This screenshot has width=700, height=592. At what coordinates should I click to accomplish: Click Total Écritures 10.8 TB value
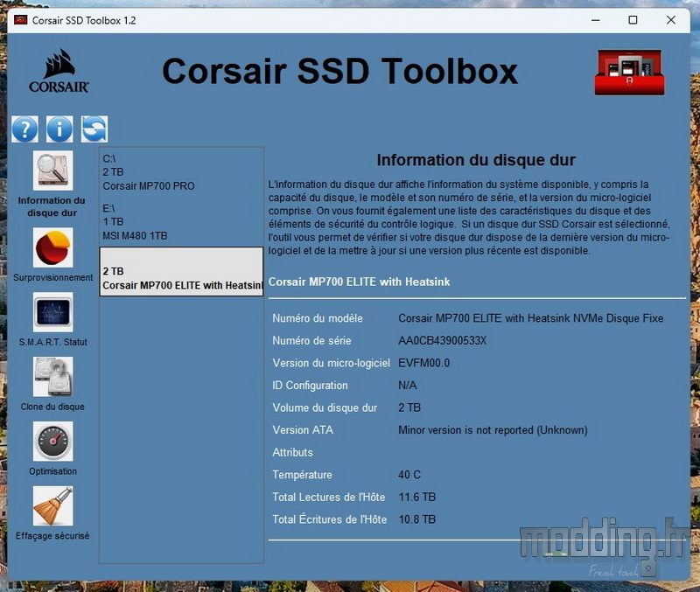[417, 519]
